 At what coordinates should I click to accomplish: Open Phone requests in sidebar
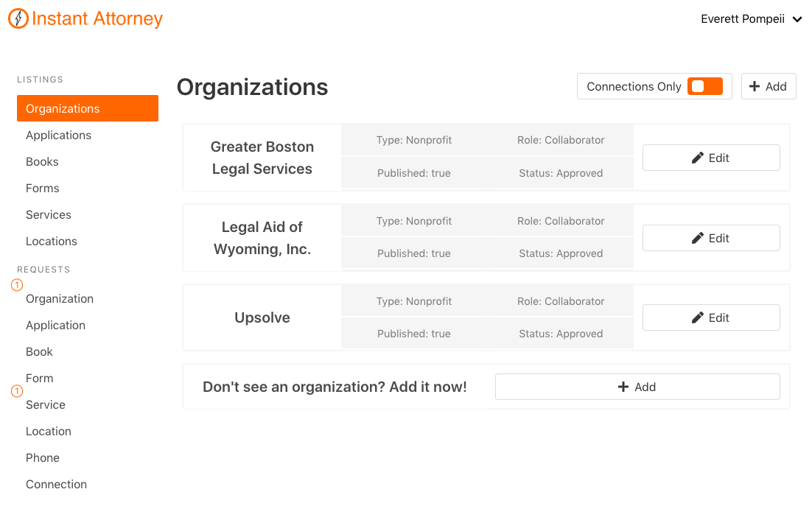point(42,457)
